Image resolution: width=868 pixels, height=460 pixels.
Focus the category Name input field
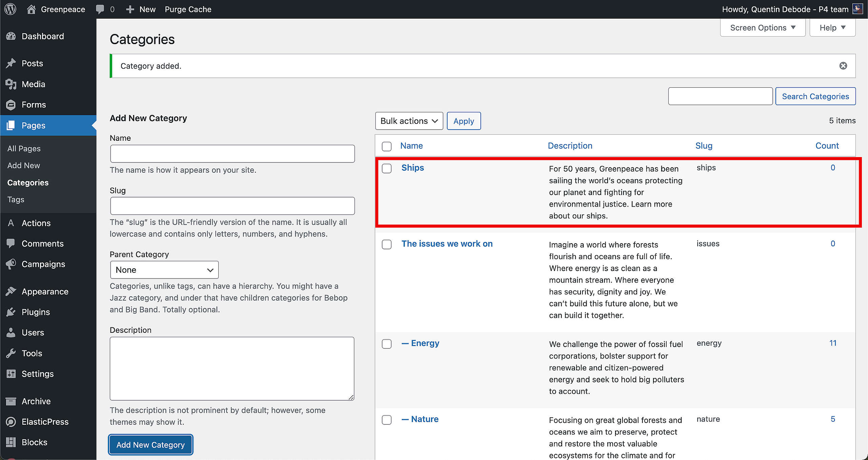coord(232,154)
